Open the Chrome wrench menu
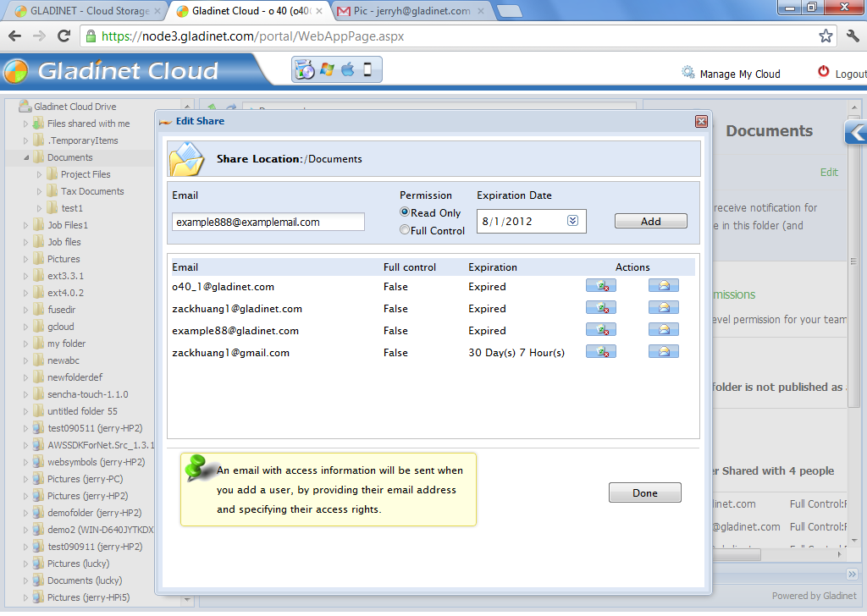 pos(853,36)
